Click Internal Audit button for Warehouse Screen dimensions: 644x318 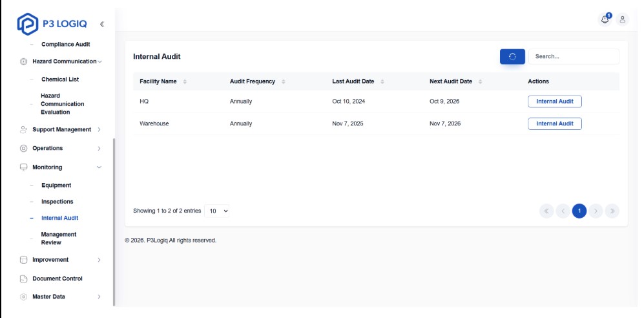click(555, 123)
